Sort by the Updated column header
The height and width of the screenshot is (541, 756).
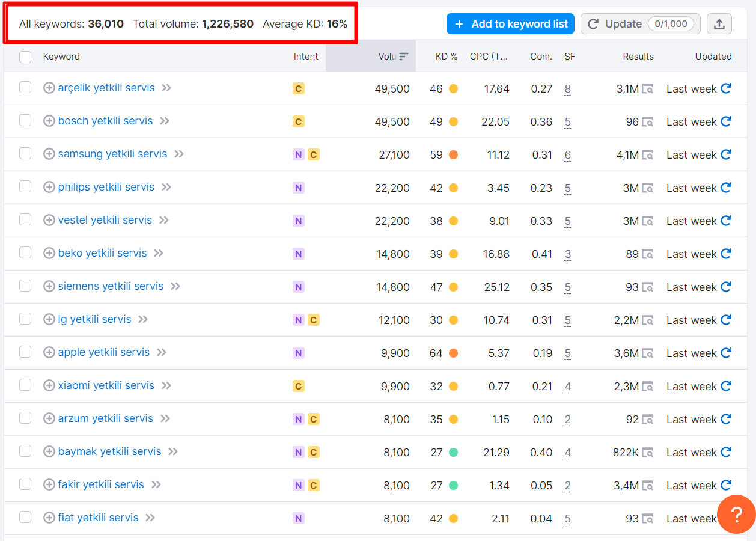click(713, 57)
